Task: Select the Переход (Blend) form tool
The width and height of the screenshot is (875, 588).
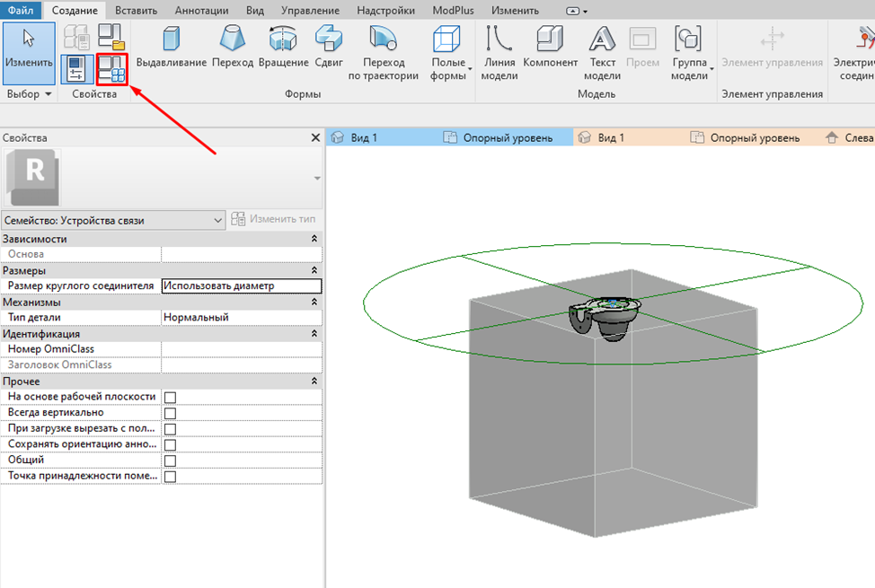Action: point(233,40)
